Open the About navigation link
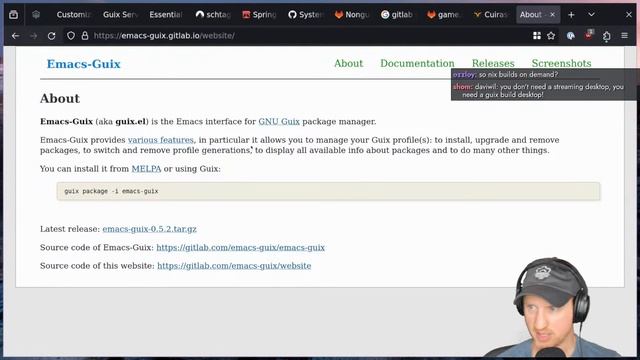Screen dimensions: 640x360 click(x=348, y=63)
